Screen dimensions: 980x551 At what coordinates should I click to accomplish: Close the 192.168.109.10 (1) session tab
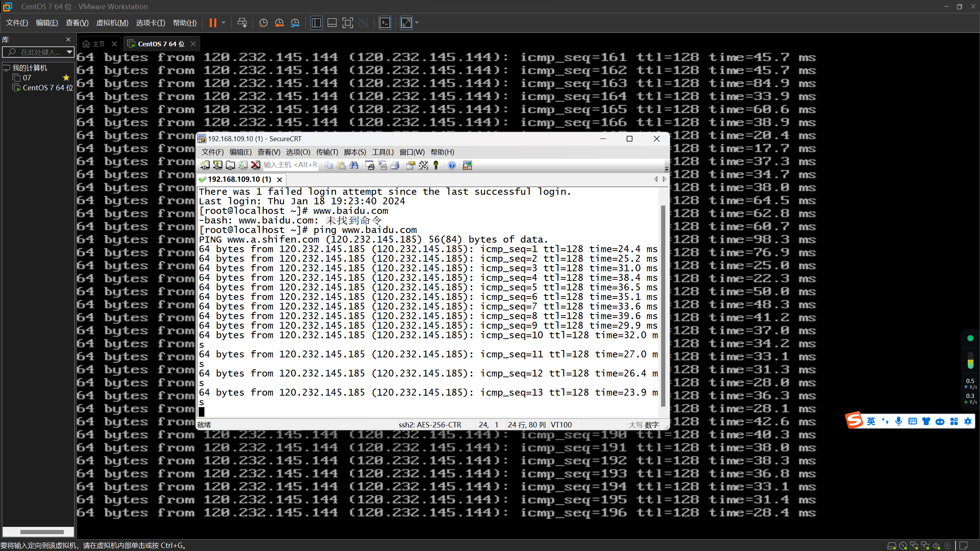pos(280,179)
